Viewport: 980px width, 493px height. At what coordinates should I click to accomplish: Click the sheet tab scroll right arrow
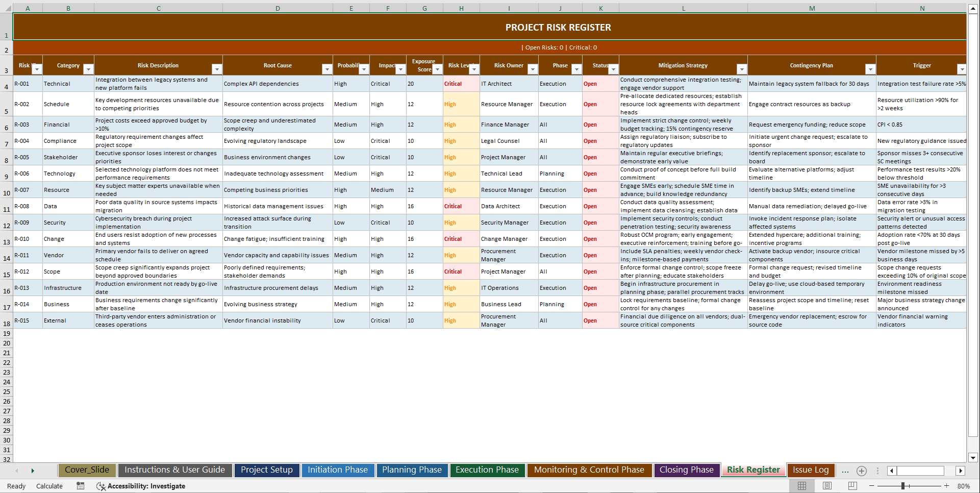[x=33, y=471]
